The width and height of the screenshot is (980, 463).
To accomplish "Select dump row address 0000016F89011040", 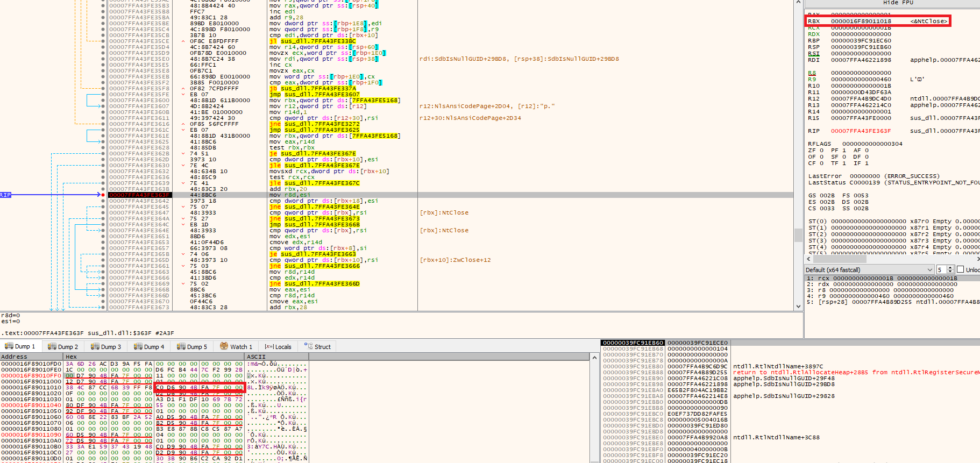I will [31, 405].
